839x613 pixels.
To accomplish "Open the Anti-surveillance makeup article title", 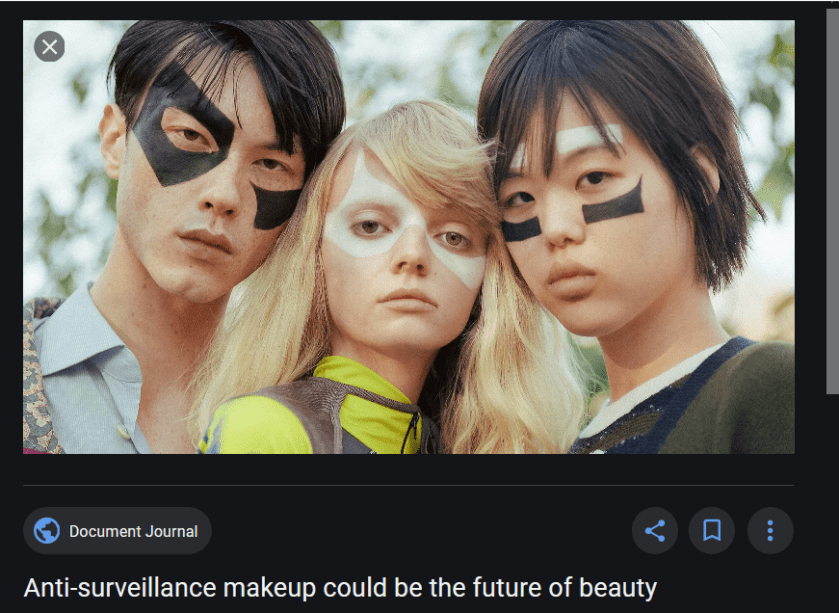I will pyautogui.click(x=340, y=588).
